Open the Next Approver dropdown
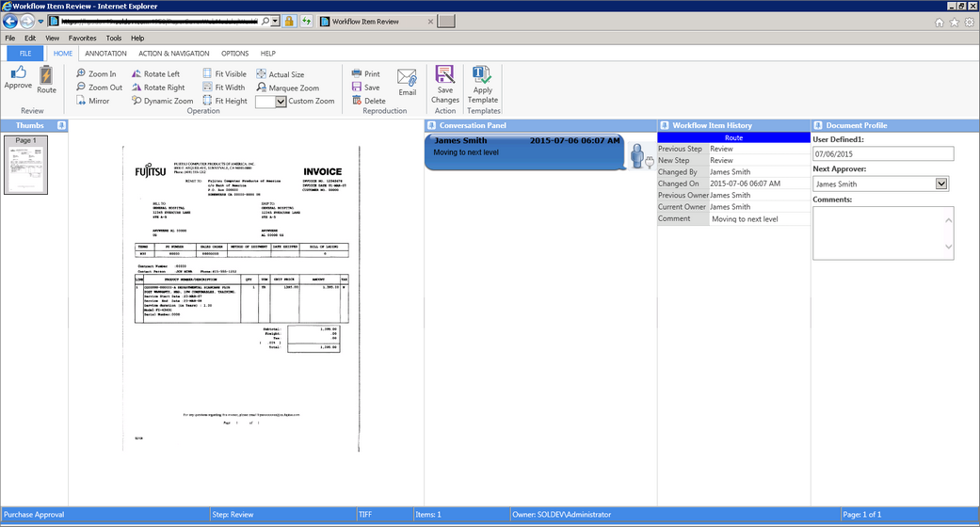Viewport: 980px width, 527px height. [x=941, y=184]
